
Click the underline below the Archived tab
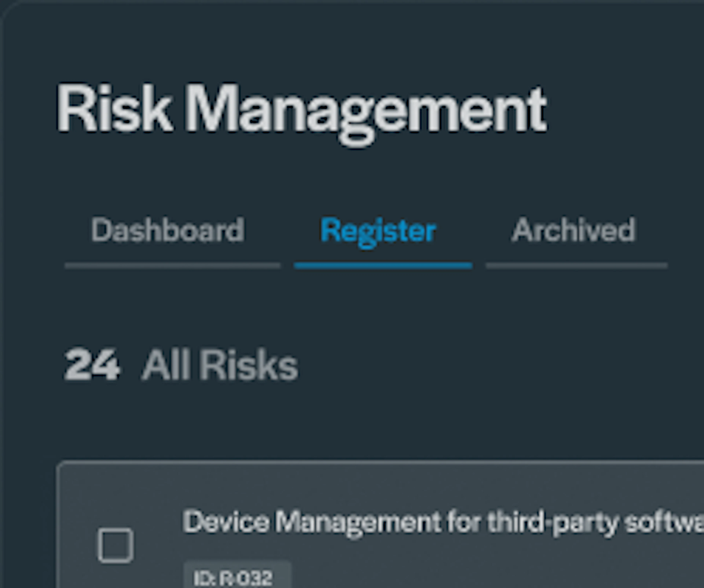[577, 266]
